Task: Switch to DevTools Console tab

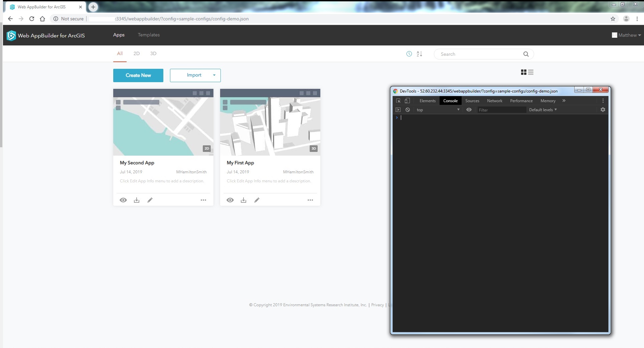Action: click(450, 101)
